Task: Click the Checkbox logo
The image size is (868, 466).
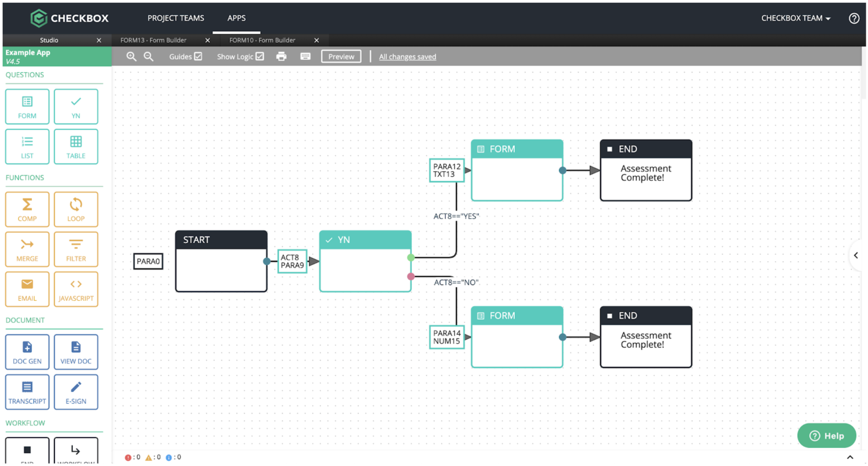Action: (x=70, y=18)
